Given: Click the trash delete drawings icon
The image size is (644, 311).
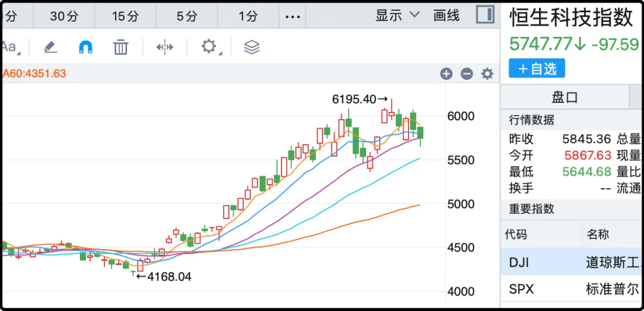Looking at the screenshot, I should pyautogui.click(x=121, y=47).
